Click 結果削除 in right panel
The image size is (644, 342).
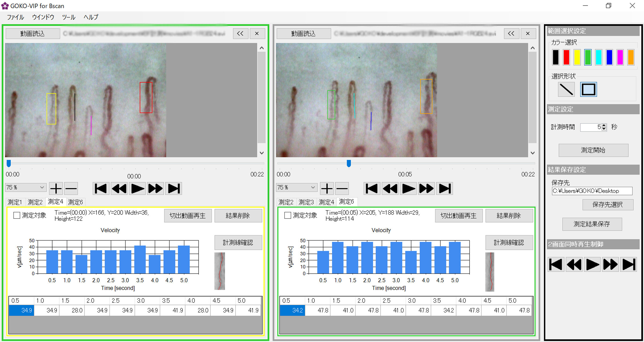[509, 216]
